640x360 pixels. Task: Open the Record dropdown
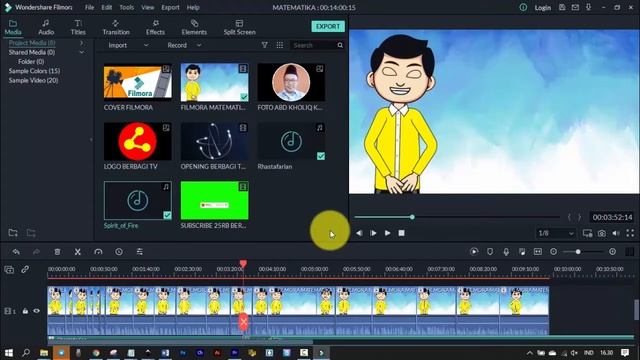[184, 45]
